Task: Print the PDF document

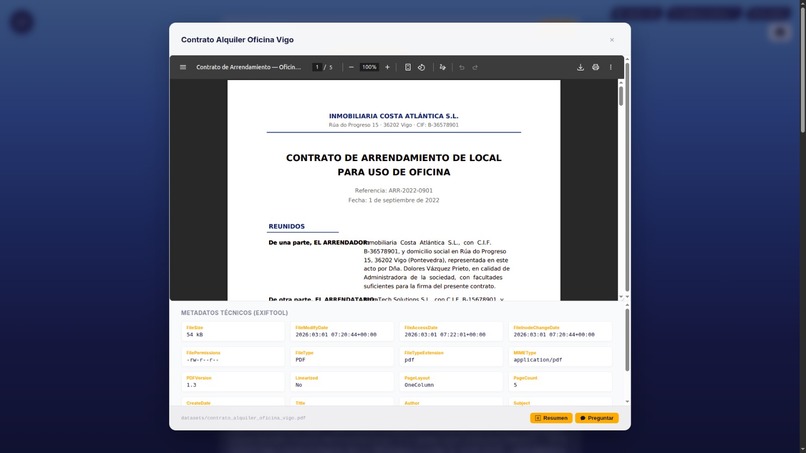Action: coord(595,67)
